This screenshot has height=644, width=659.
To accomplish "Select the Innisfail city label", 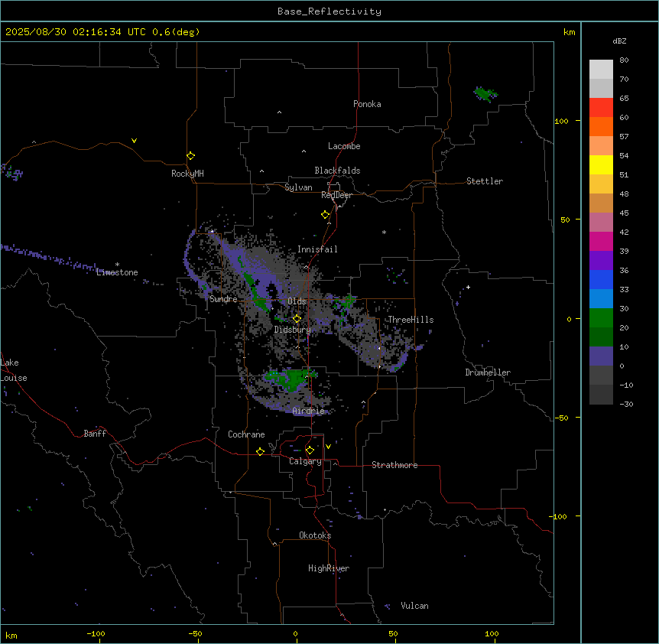I will [x=317, y=249].
